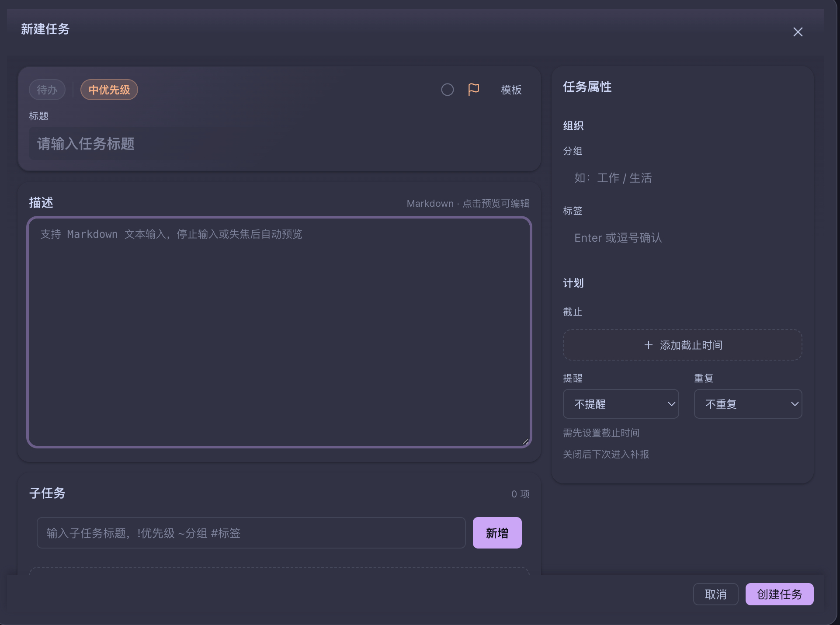This screenshot has height=625, width=840.
Task: Click the 取消 button
Action: tap(715, 594)
